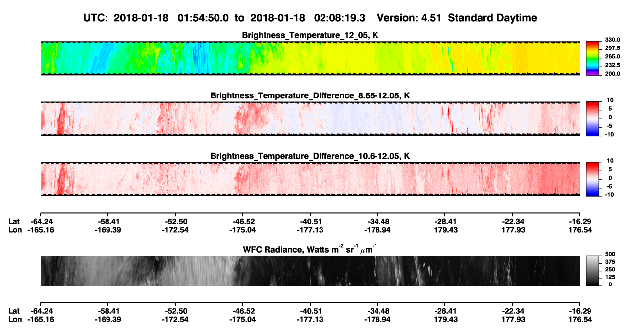The image size is (644, 330).
Task: Select the 10.6-12.05 difference image strip
Action: (x=310, y=179)
